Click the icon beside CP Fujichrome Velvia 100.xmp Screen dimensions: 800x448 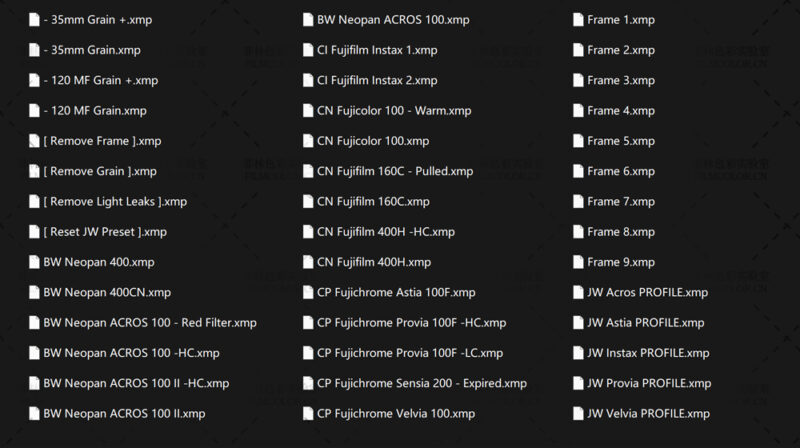pyautogui.click(x=308, y=413)
